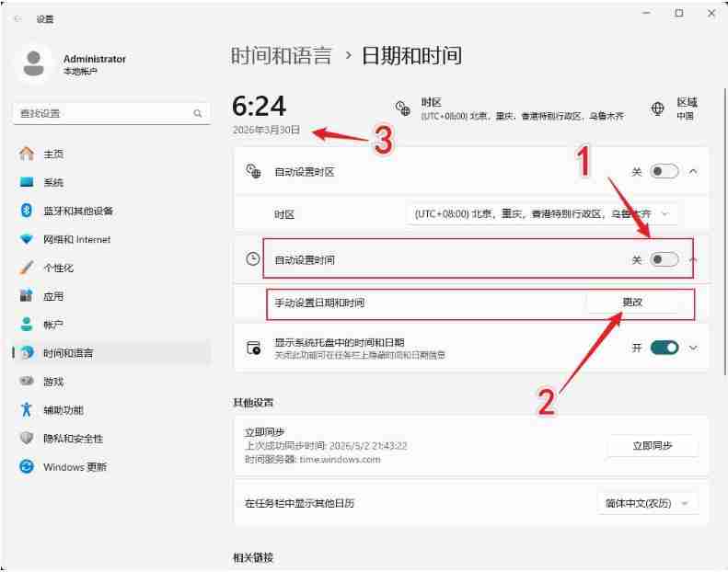
Task: Click the 相关链接 heading
Action: coord(253,557)
